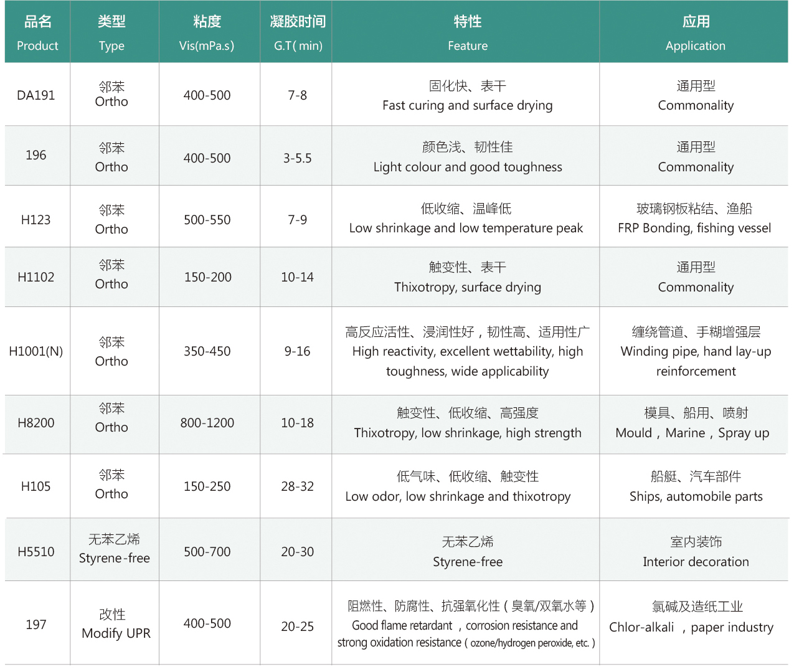Image resolution: width=794 pixels, height=672 pixels.
Task: Click the 800-1200 viscosity value
Action: (x=207, y=423)
